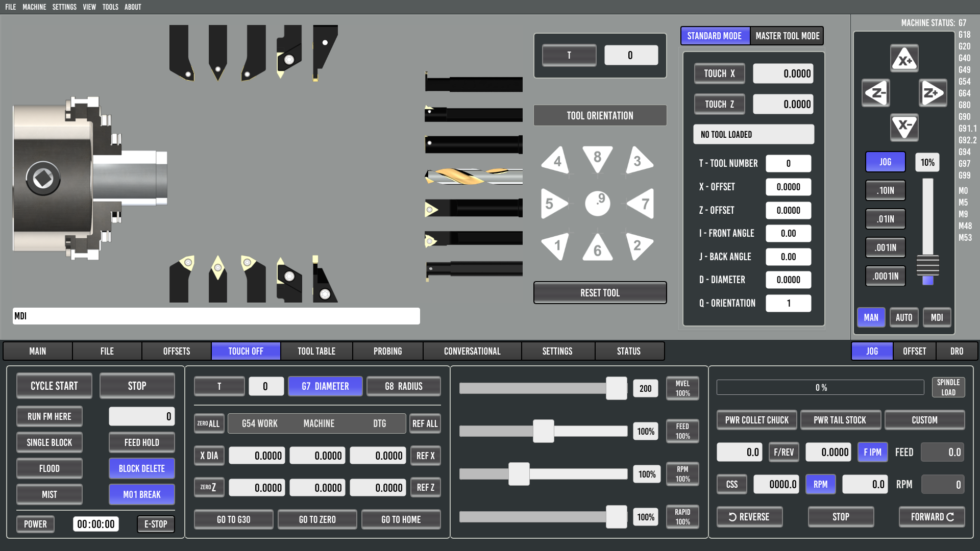Enable Master Tool Mode
This screenshot has width=980, height=551.
pos(787,36)
